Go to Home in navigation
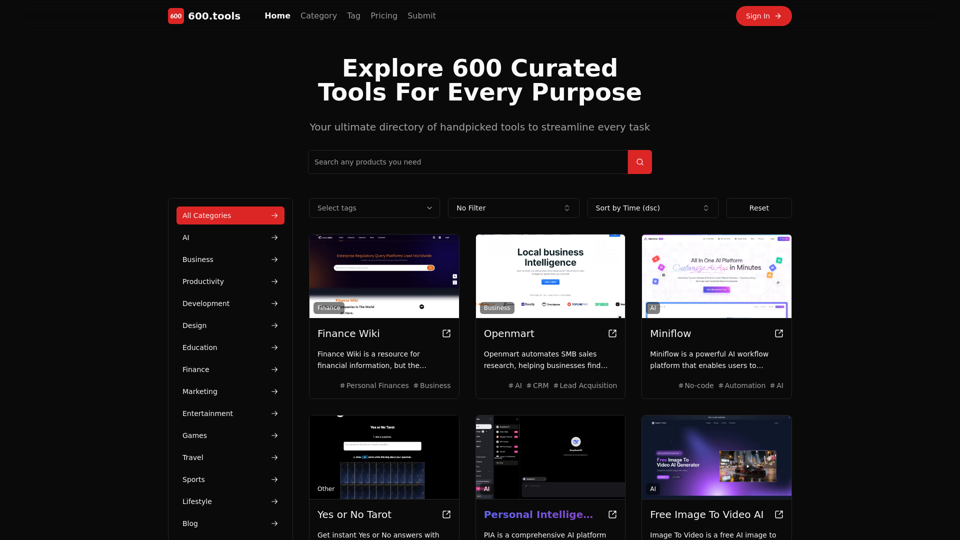960x540 pixels. [x=277, y=16]
